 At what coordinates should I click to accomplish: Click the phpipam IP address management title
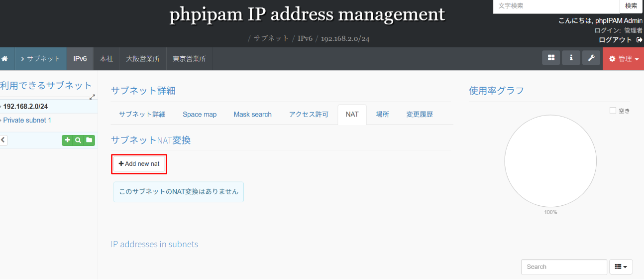pyautogui.click(x=307, y=14)
